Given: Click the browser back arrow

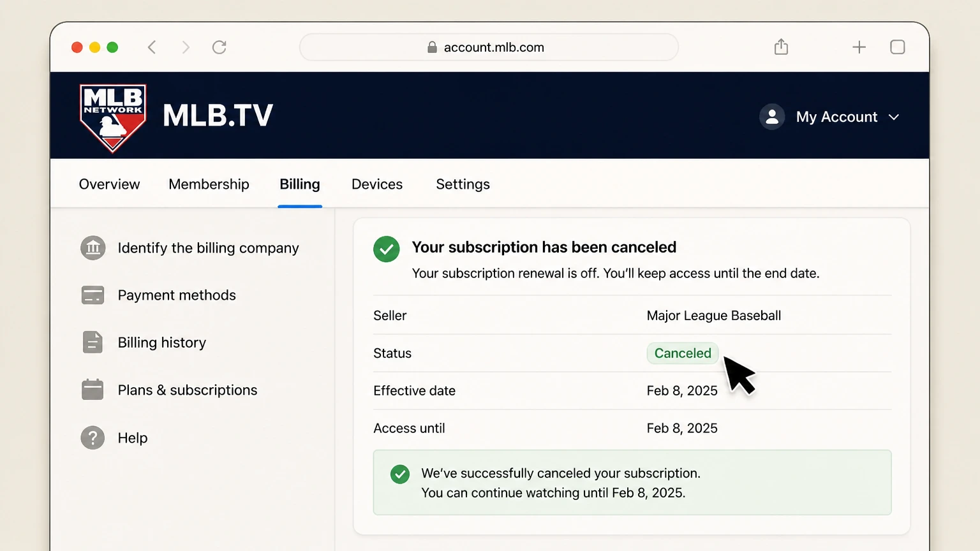Looking at the screenshot, I should click(x=152, y=47).
